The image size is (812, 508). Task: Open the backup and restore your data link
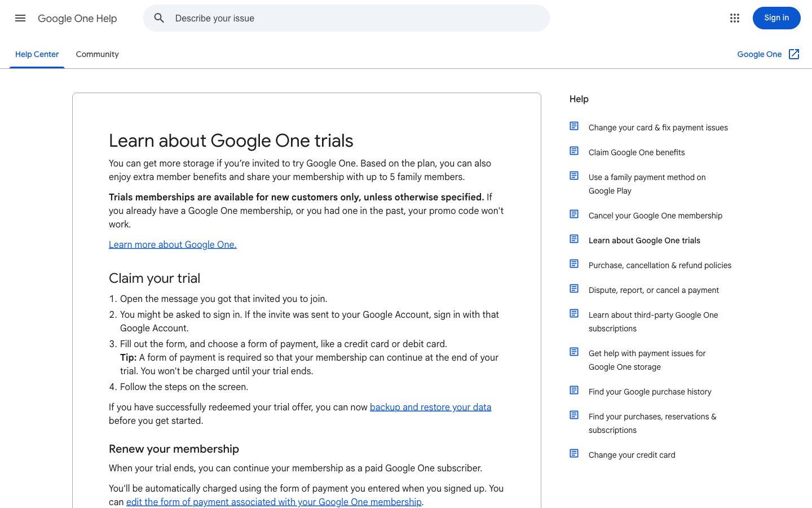[431, 407]
